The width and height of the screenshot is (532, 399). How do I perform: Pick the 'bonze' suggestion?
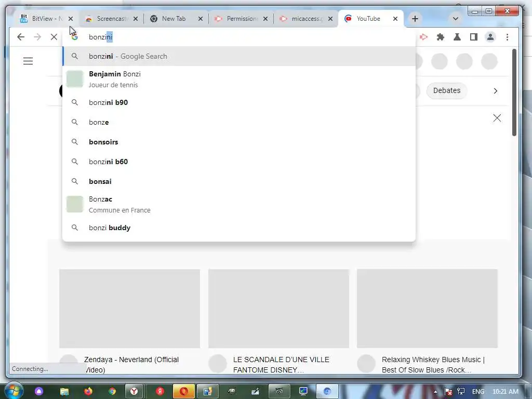point(239,122)
